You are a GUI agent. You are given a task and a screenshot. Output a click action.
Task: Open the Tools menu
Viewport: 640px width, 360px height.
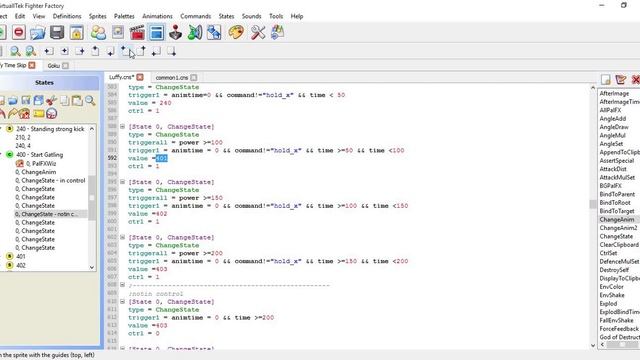click(x=276, y=16)
